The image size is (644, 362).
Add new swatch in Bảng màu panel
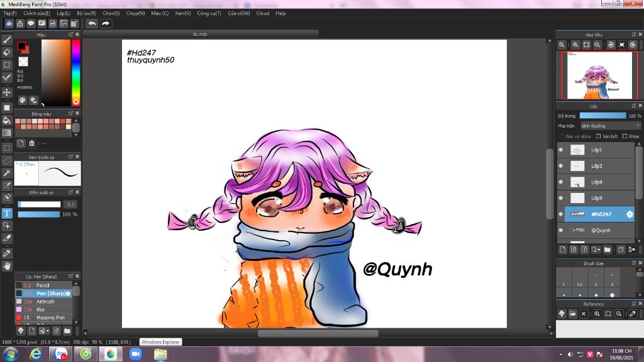pos(21,143)
